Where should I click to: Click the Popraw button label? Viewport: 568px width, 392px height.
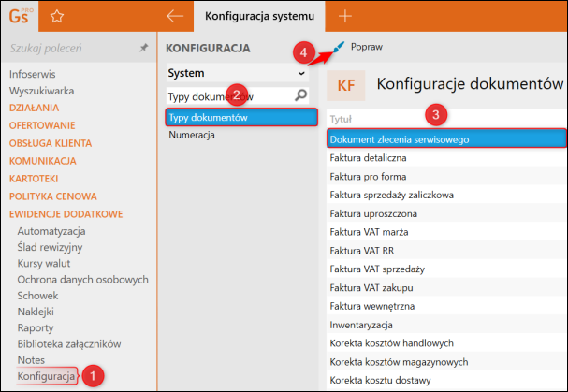366,46
